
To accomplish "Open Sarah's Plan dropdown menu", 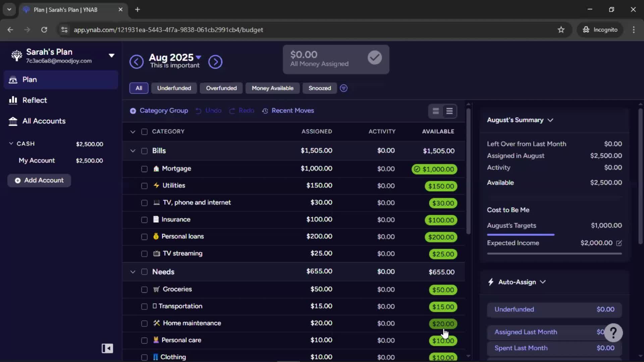I will pyautogui.click(x=111, y=56).
